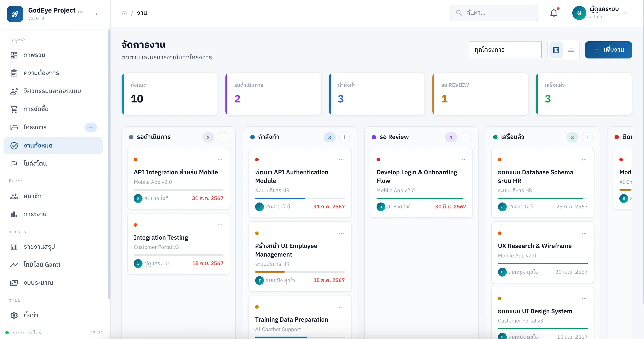Viewport: 644px width, 339px height.
Task: Add task to เสร็จแล้ว column plus icon
Action: tap(587, 137)
